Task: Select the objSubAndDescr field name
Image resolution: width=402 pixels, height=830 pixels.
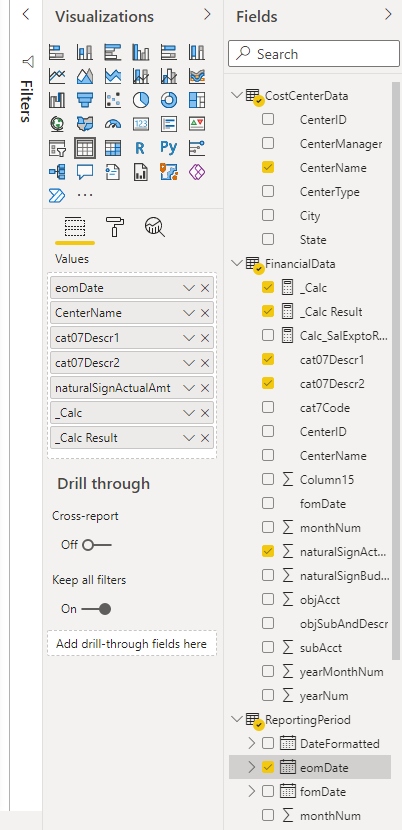Action: pos(344,624)
